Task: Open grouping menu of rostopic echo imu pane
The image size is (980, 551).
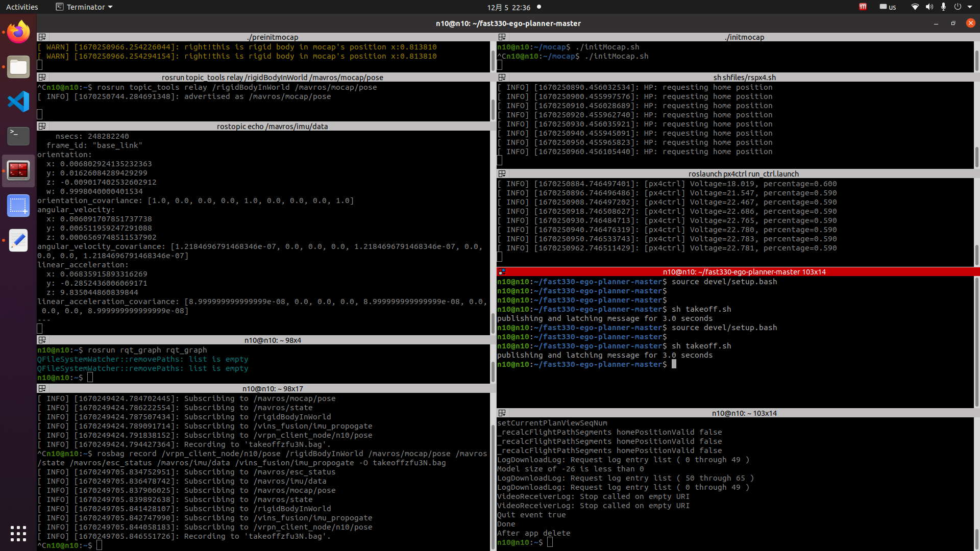Action: click(x=42, y=127)
